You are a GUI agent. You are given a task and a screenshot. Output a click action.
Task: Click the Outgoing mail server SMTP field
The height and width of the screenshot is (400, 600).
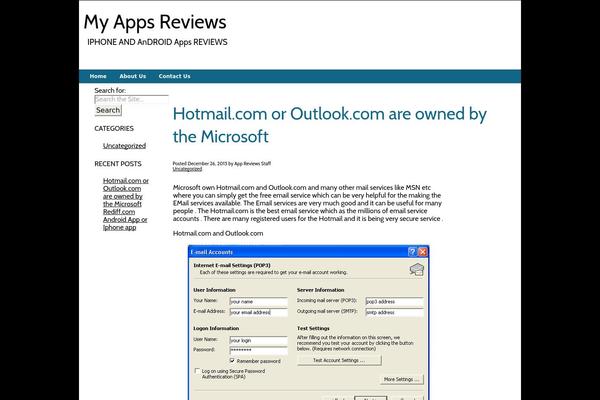pyautogui.click(x=395, y=312)
